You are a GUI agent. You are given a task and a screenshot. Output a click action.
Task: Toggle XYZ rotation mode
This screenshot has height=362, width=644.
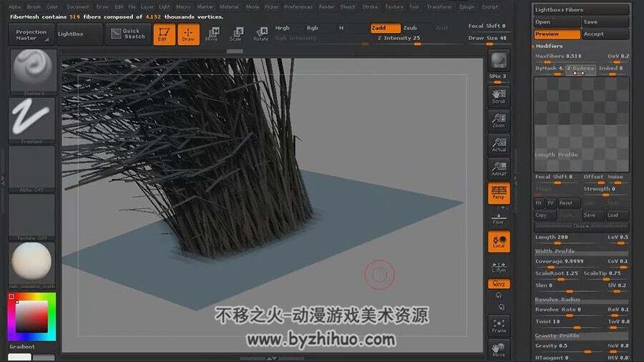point(499,283)
